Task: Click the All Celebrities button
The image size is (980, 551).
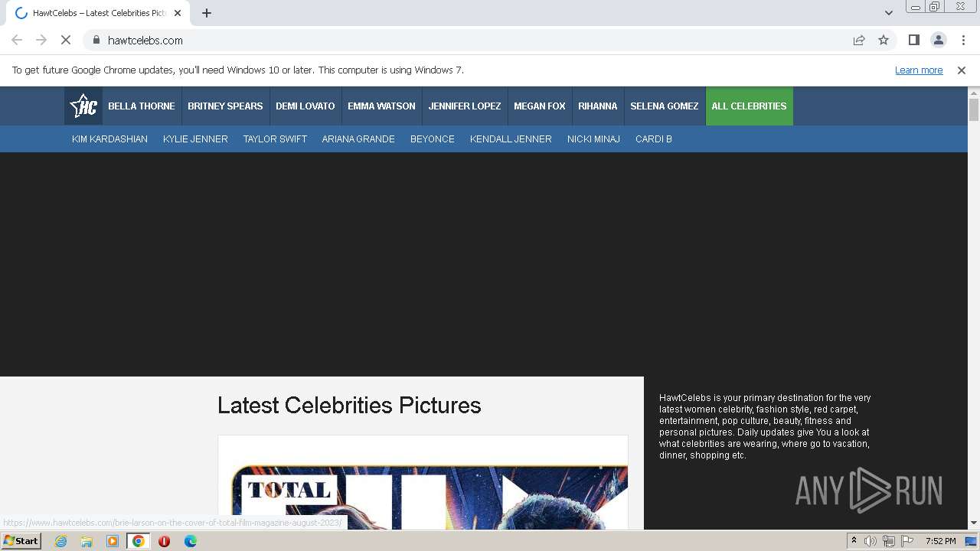Action: click(x=750, y=106)
